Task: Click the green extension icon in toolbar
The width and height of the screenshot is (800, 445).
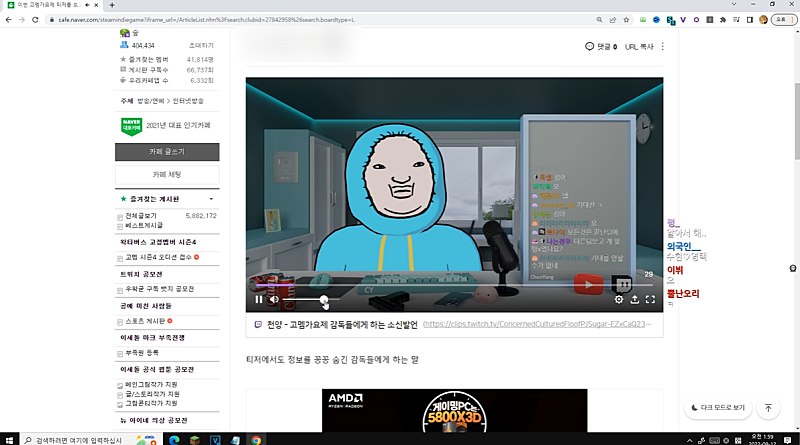Action: click(x=643, y=19)
